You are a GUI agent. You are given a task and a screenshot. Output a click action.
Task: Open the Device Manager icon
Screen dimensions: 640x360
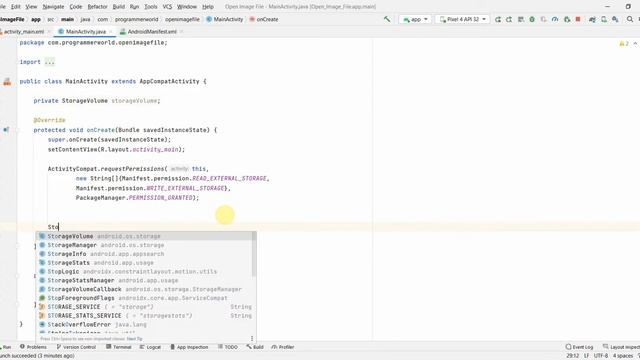tap(604, 19)
